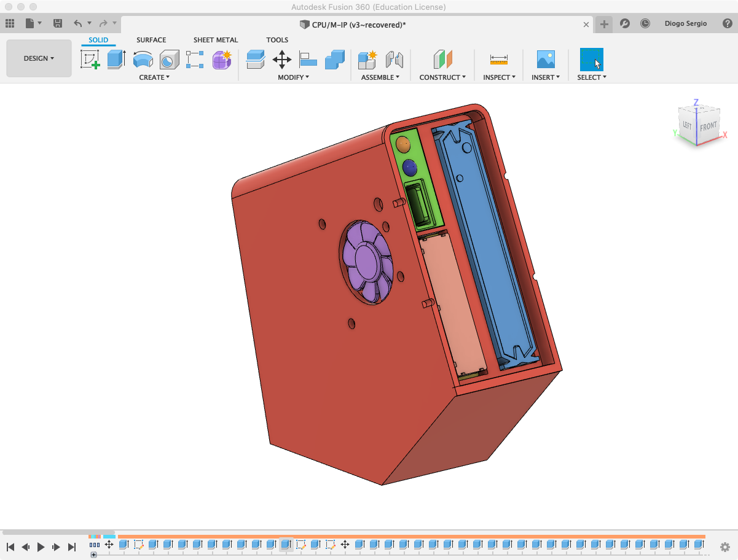Switch to the SOLID tab
Screen dimensions: 738x560
click(x=98, y=40)
